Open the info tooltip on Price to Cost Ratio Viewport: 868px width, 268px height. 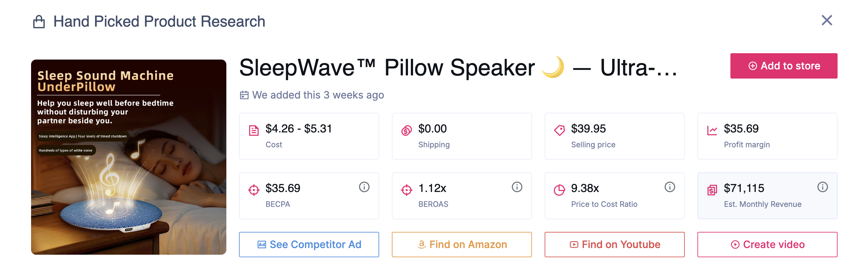click(670, 187)
